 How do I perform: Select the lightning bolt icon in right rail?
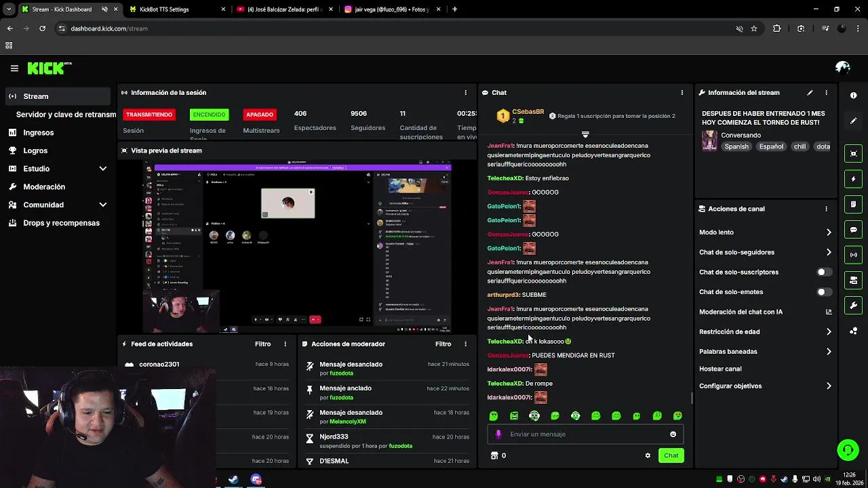click(853, 179)
